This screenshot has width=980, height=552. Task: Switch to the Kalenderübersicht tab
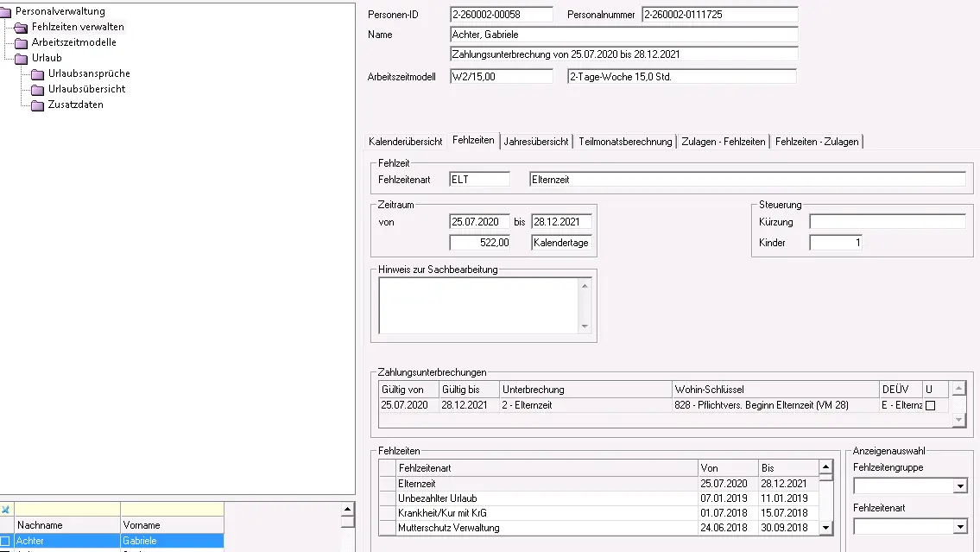(405, 142)
